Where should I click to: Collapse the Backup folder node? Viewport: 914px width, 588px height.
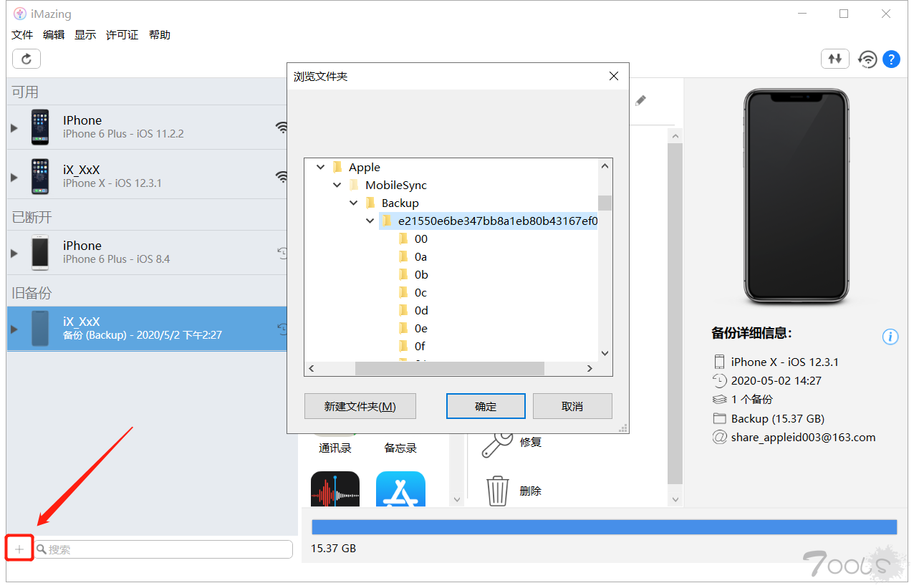(x=353, y=203)
